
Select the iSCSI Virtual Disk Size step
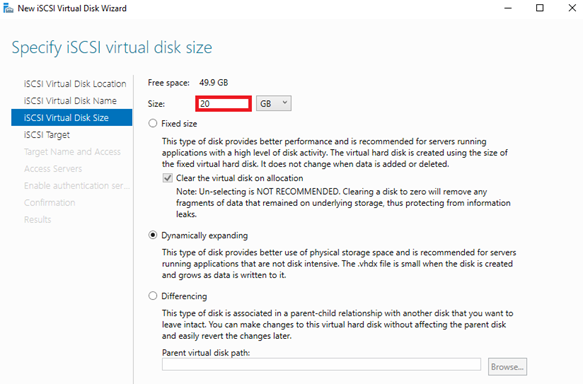(x=72, y=117)
